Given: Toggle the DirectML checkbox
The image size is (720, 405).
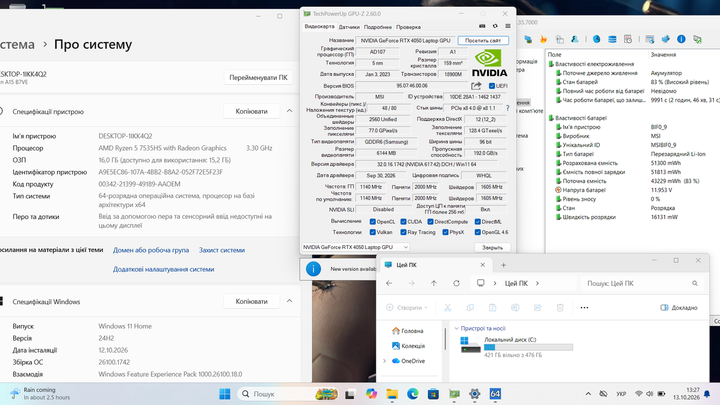Looking at the screenshot, I should (x=478, y=221).
